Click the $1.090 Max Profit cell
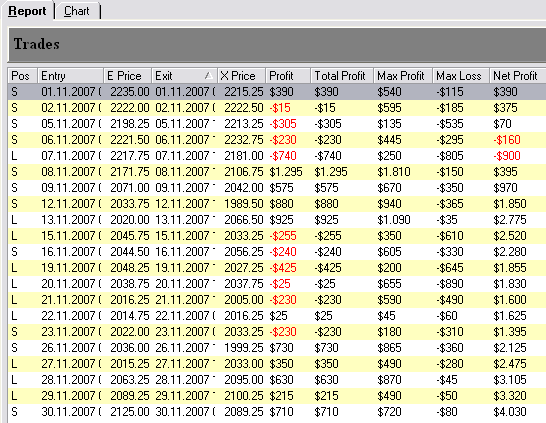The image size is (546, 423). [x=394, y=220]
